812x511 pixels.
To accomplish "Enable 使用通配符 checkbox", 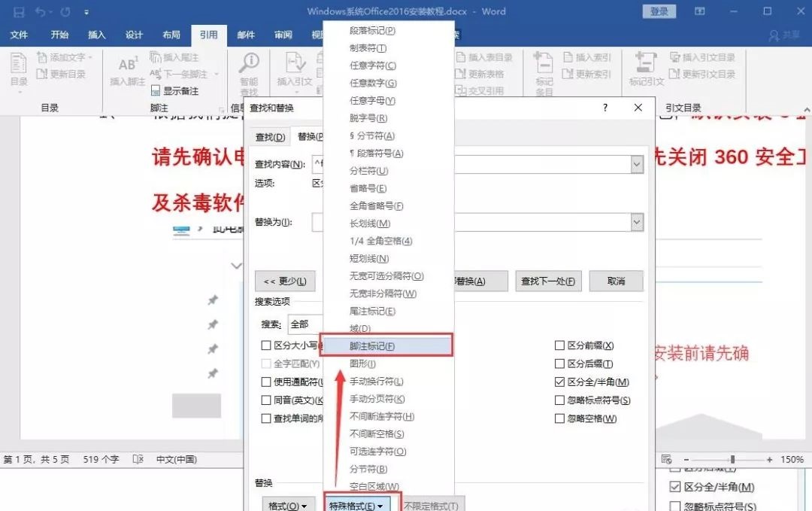I will click(x=266, y=382).
